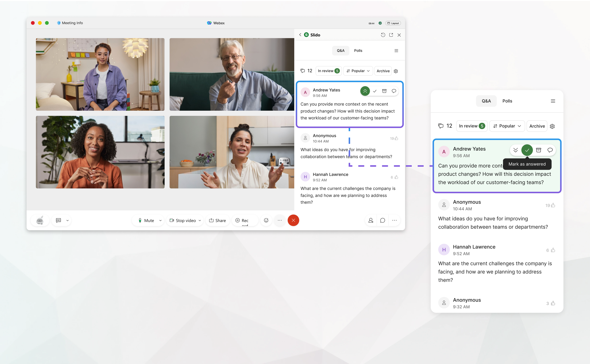Archive Andrew Yates question in enlarged panel
The height and width of the screenshot is (364, 590).
[x=539, y=150]
